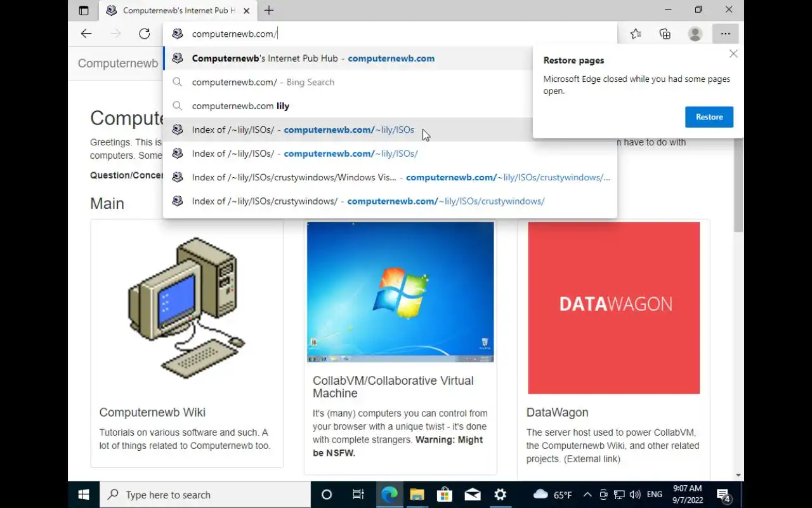The image size is (812, 508).
Task: Open the Computernewb Wiki card title
Action: pyautogui.click(x=152, y=412)
